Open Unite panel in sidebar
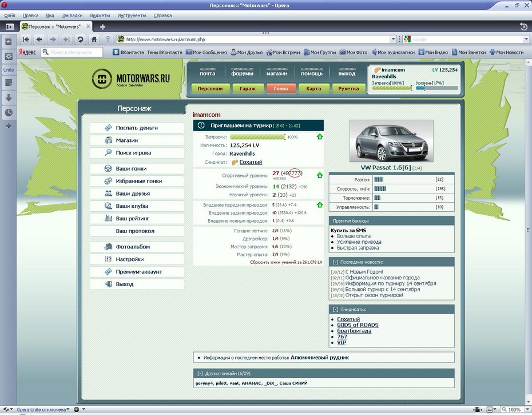 (x=9, y=70)
